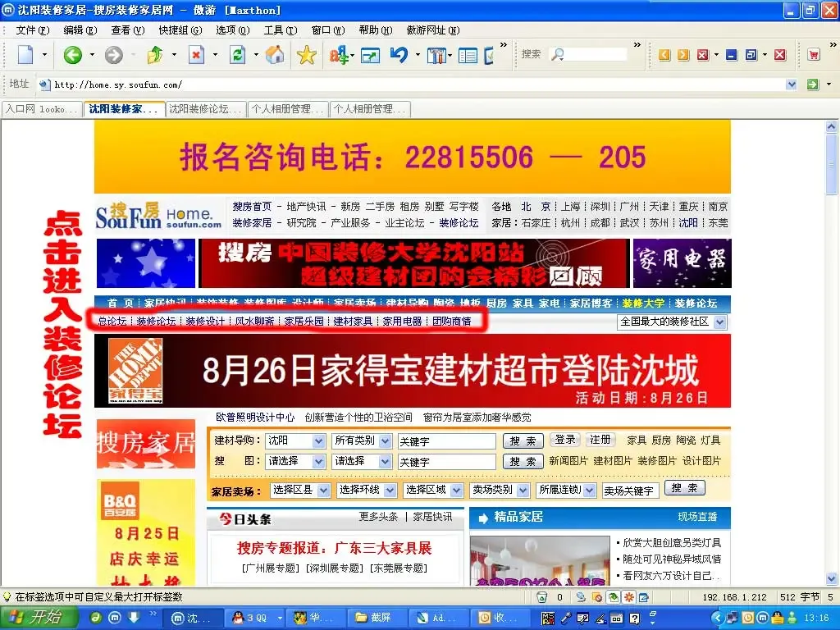The width and height of the screenshot is (840, 630).
Task: Click the 装修论坛 link in the red box
Action: click(x=156, y=321)
